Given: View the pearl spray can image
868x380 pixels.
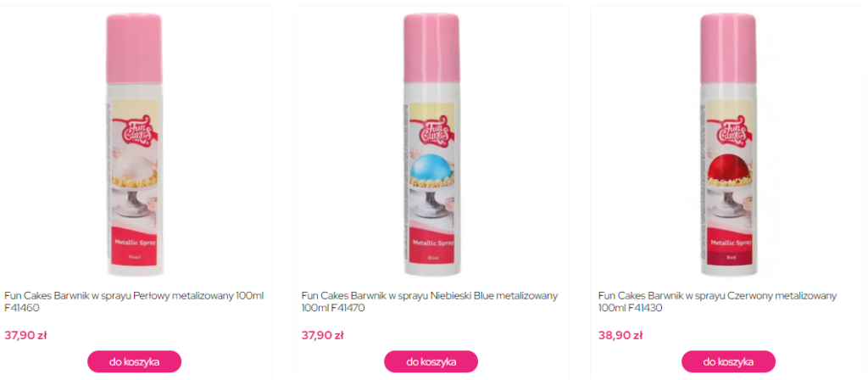Looking at the screenshot, I should pyautogui.click(x=135, y=144).
